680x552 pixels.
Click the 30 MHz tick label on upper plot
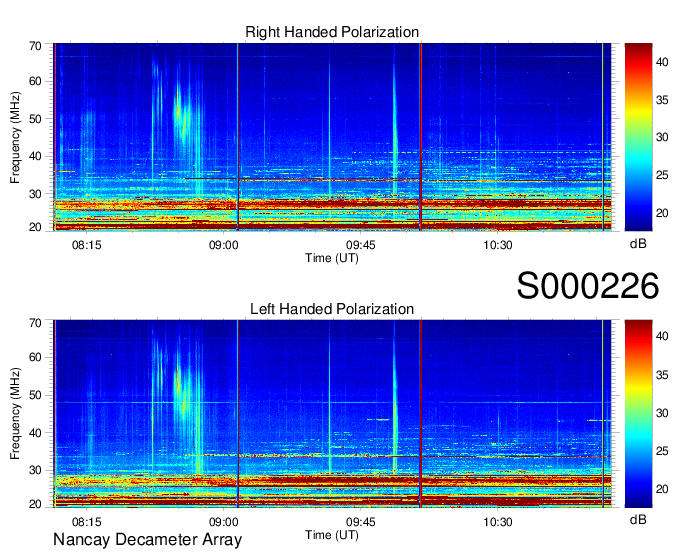pos(35,194)
